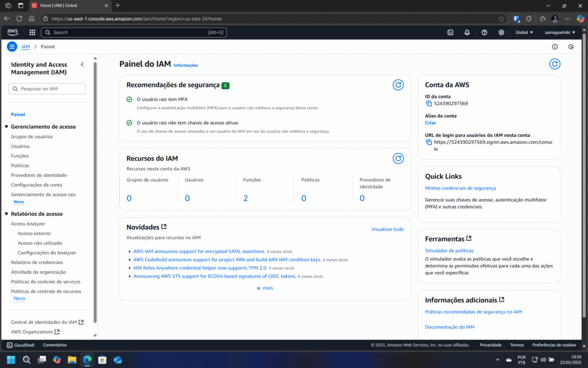Open Grupos de usuários in the sidebar

[32, 137]
